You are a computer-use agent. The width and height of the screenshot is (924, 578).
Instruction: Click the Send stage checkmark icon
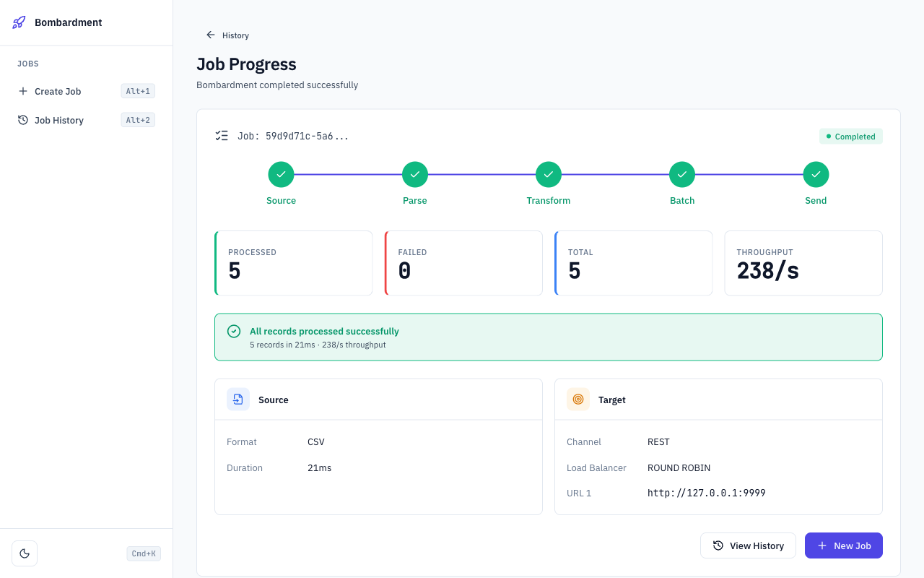pos(816,174)
